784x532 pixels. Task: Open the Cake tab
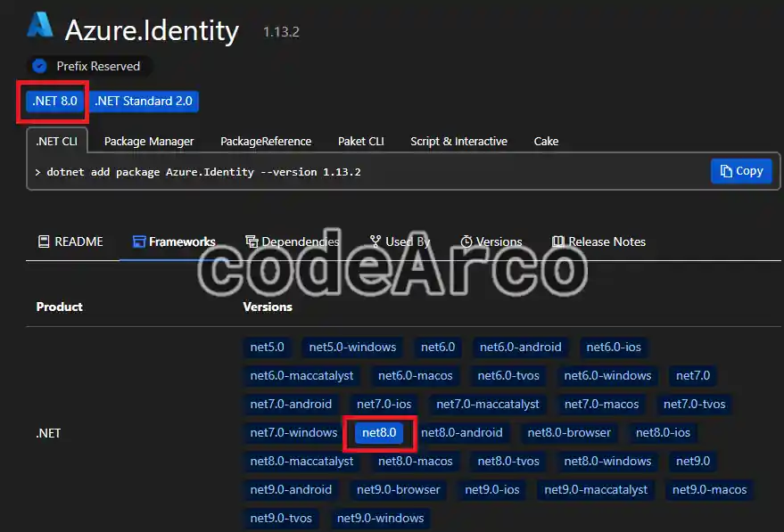[546, 142]
